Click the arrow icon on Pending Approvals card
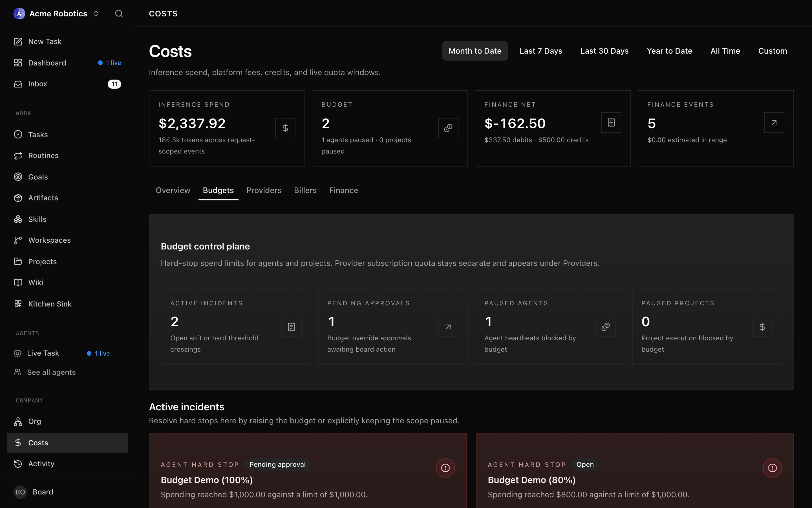The image size is (812, 508). coord(448,327)
